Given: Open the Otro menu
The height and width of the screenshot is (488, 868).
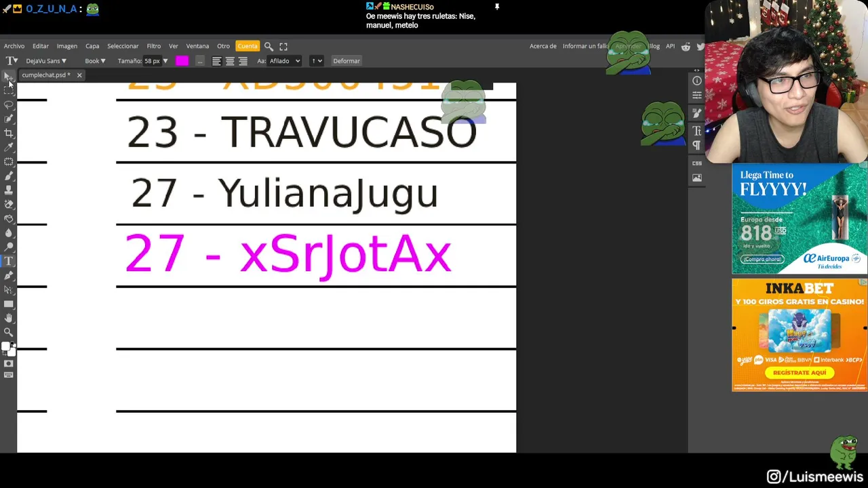Looking at the screenshot, I should (x=223, y=46).
